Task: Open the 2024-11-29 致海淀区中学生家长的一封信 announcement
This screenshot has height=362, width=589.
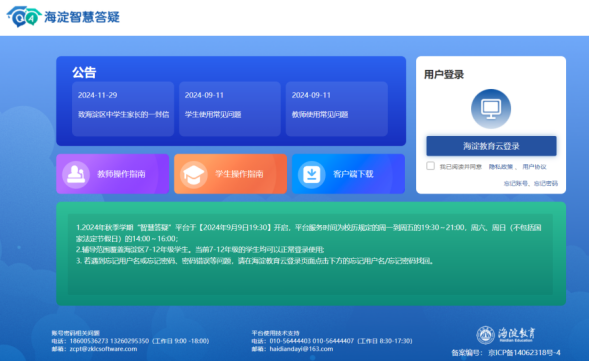Action: (123, 109)
